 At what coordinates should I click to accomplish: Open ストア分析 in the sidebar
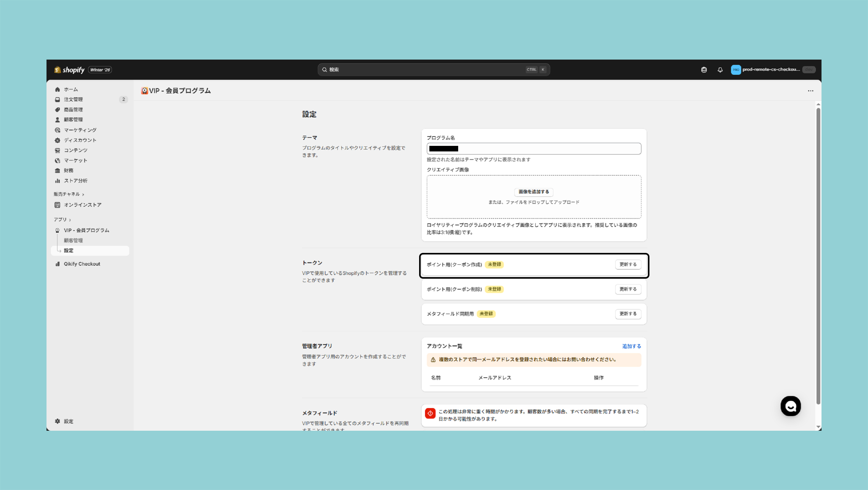tap(75, 181)
